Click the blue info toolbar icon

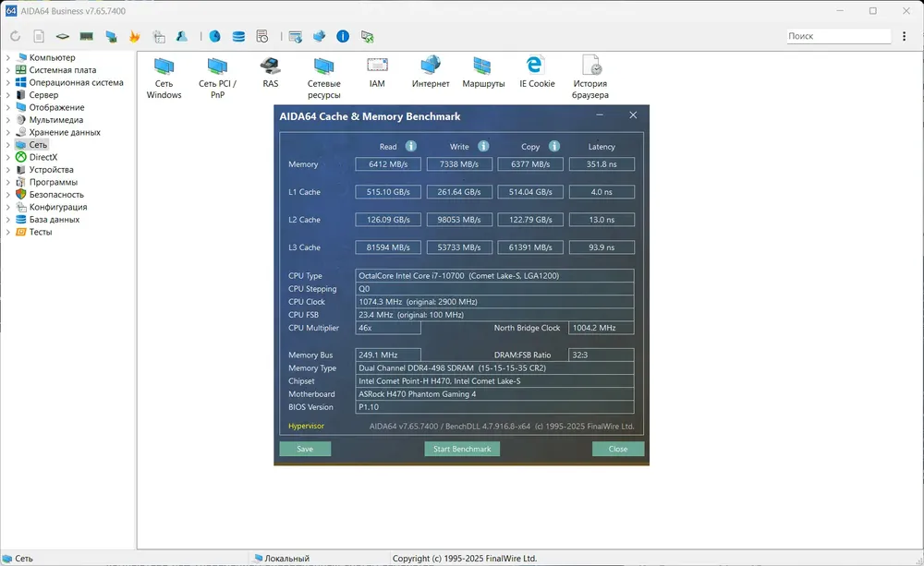point(343,37)
